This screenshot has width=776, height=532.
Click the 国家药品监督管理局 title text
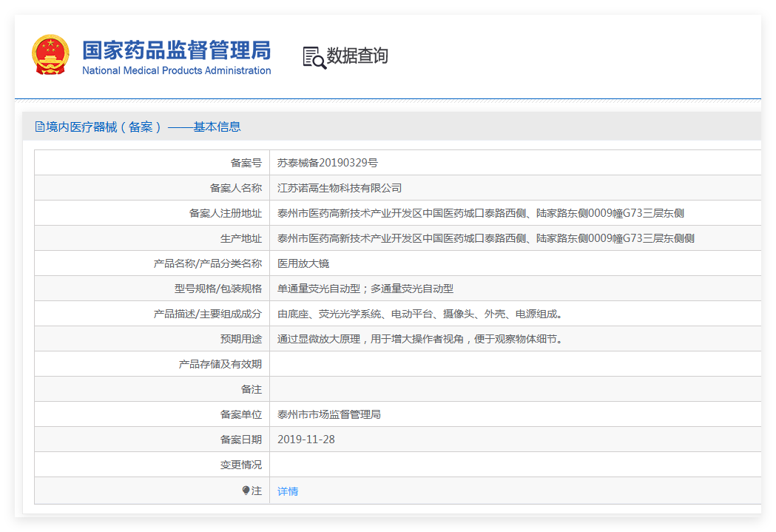tap(176, 50)
